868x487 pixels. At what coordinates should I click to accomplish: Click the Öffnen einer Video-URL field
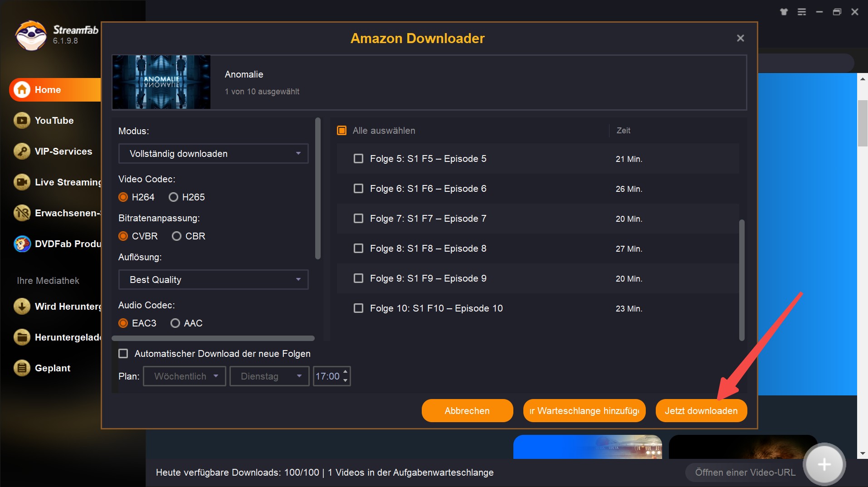745,472
